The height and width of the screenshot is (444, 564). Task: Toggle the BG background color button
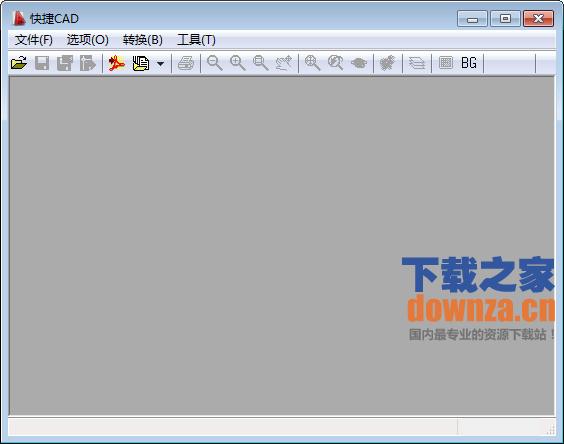coord(469,63)
